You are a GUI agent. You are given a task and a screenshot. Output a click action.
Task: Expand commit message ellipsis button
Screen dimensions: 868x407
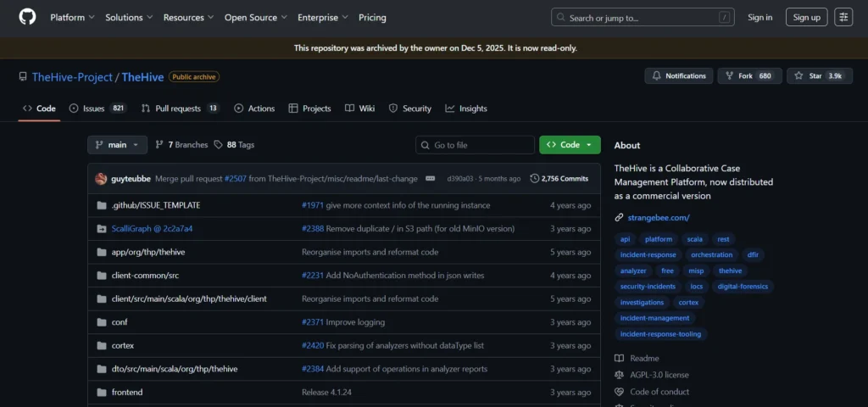430,179
